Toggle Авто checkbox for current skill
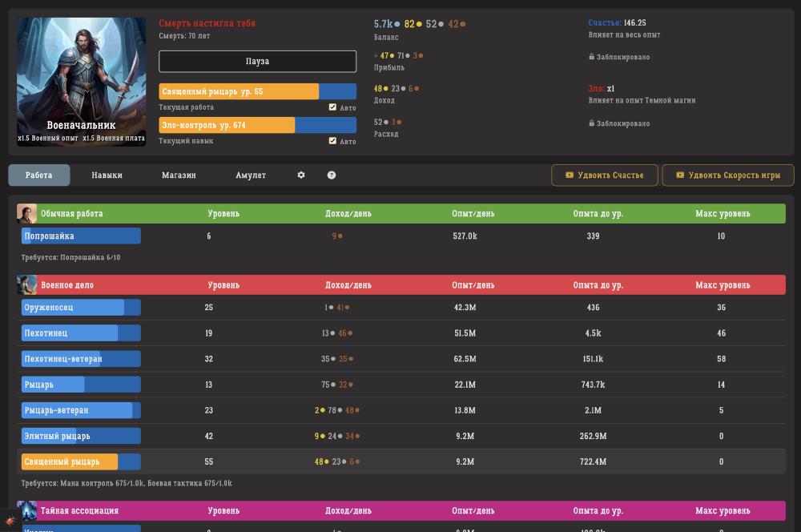 point(332,141)
